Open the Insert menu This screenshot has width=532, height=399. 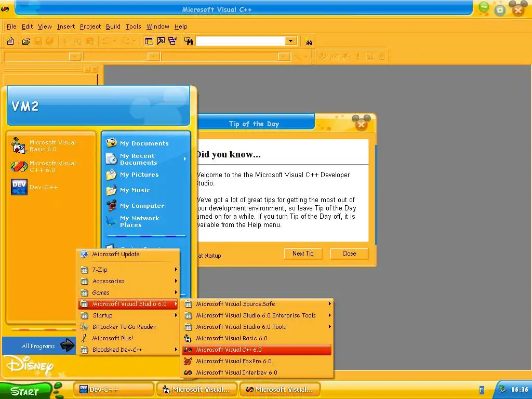point(66,26)
